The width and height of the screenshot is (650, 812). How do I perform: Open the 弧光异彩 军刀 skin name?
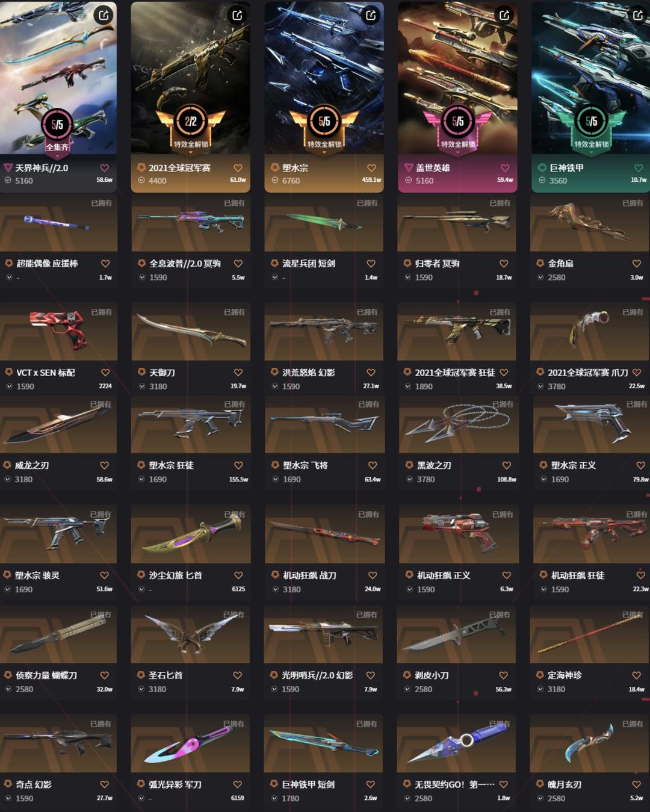coord(175,784)
